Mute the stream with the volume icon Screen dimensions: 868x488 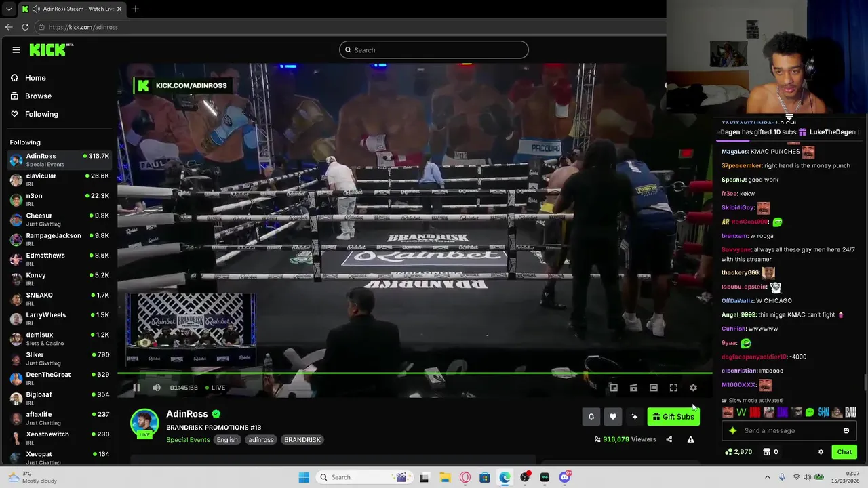click(157, 388)
